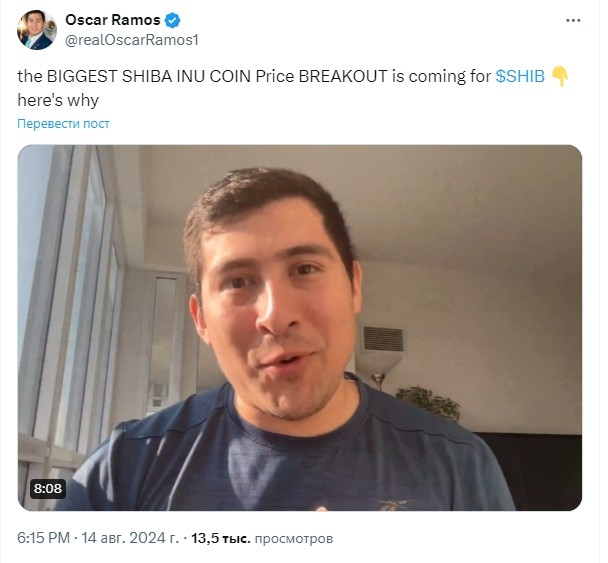Click the word BREAKOUT in the post
This screenshot has width=608, height=563.
tap(343, 76)
